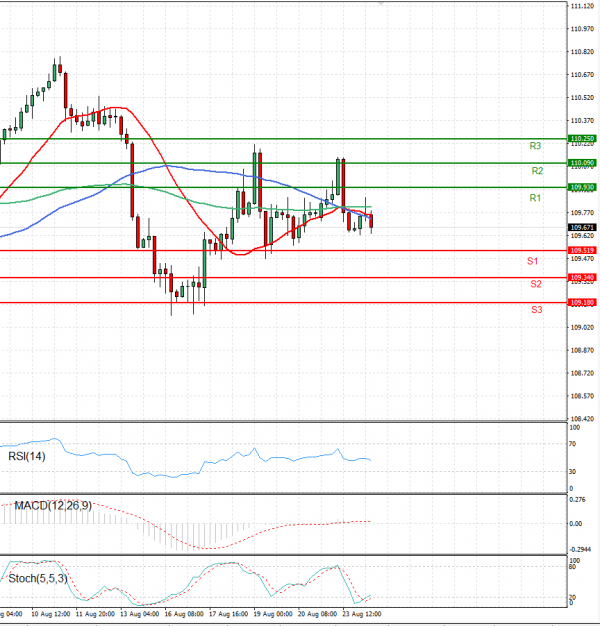600x626 pixels.
Task: Click the 20 Aug 08:00 time label
Action: click(x=317, y=614)
